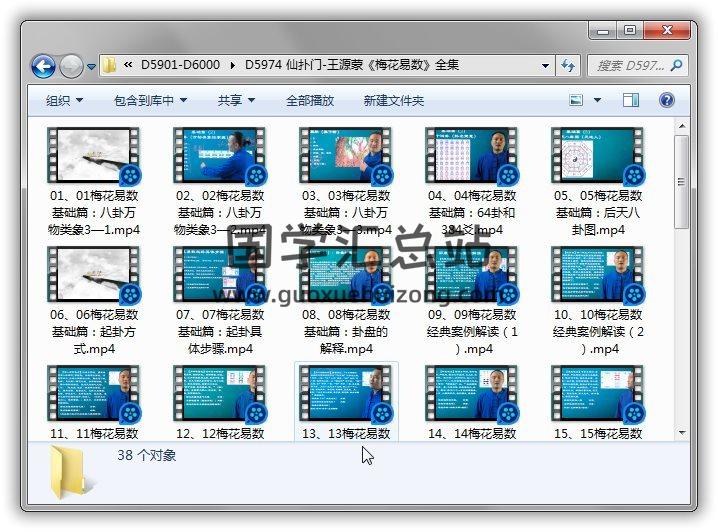This screenshot has width=718, height=532.
Task: Open the address bar history dropdown arrow
Action: [x=546, y=66]
